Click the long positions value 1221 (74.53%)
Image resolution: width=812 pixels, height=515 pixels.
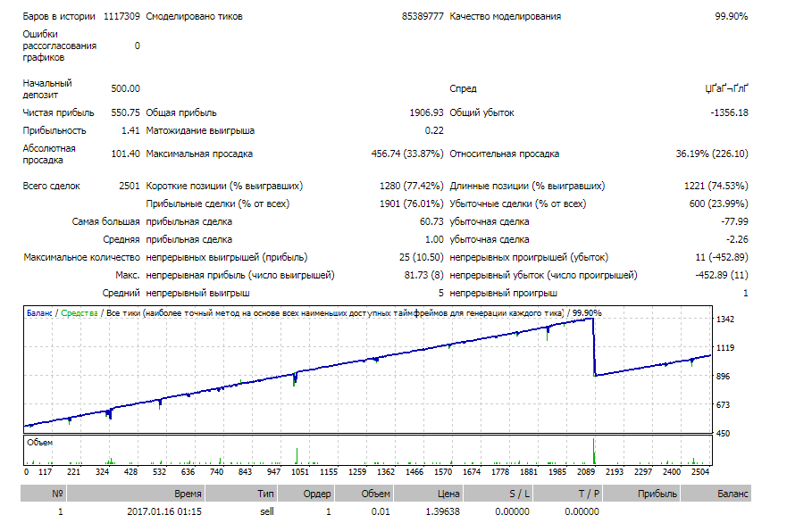(x=716, y=186)
